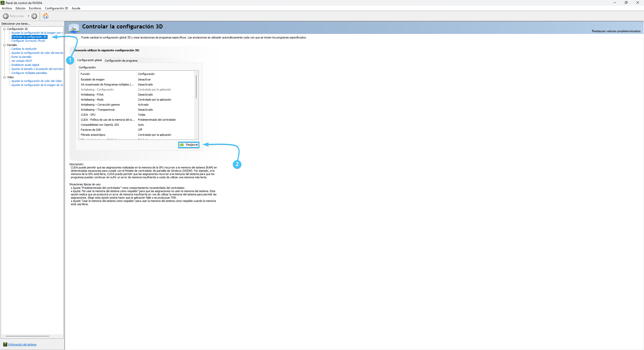Click the Restaurar button
The width and height of the screenshot is (644, 350).
tap(189, 145)
